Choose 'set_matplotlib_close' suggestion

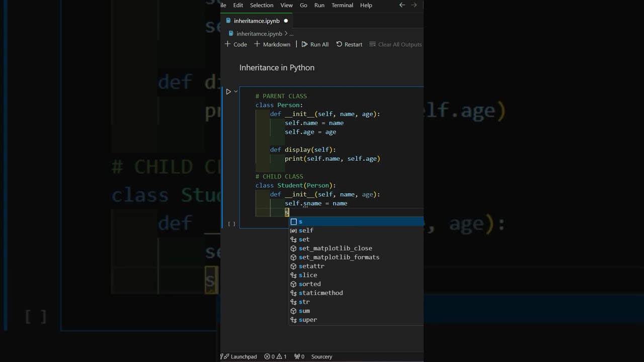pyautogui.click(x=356, y=248)
